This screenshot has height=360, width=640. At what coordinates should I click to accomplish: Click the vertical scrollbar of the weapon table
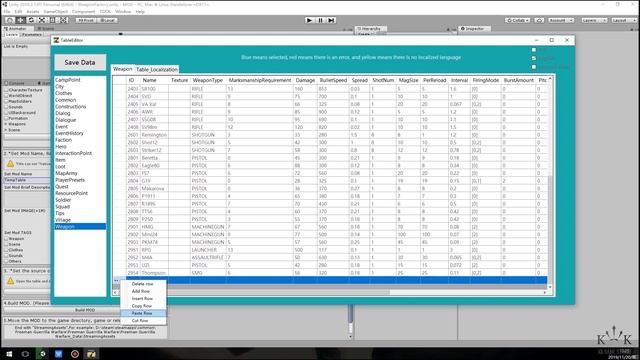(550, 183)
